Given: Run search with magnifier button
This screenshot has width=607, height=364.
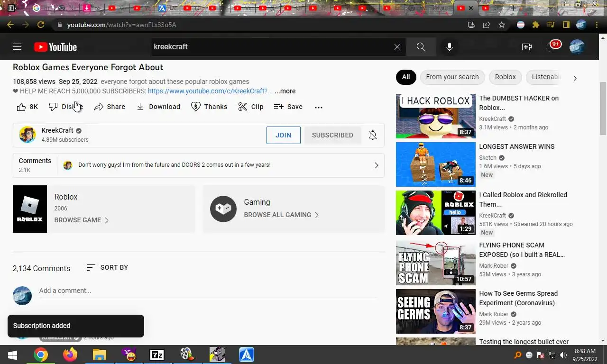Looking at the screenshot, I should point(421,47).
